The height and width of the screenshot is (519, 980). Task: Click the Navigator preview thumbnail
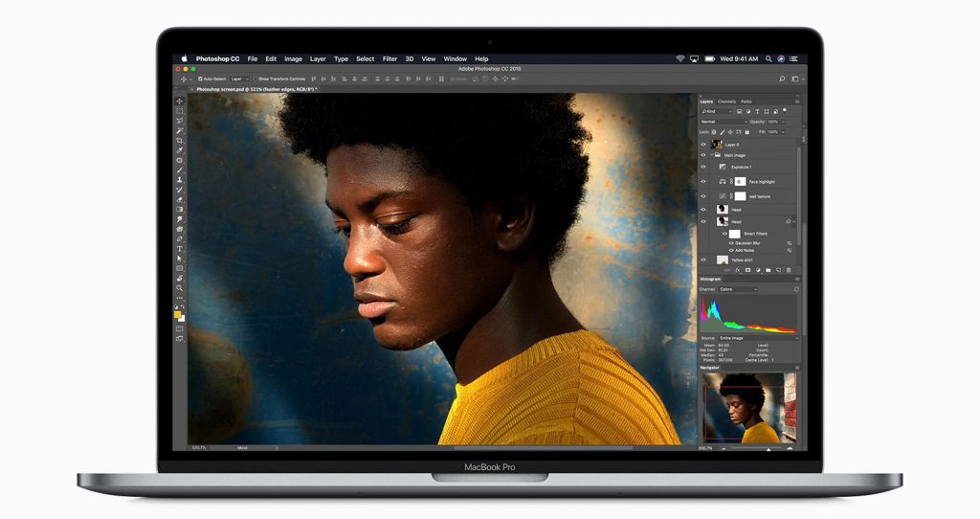(x=749, y=407)
